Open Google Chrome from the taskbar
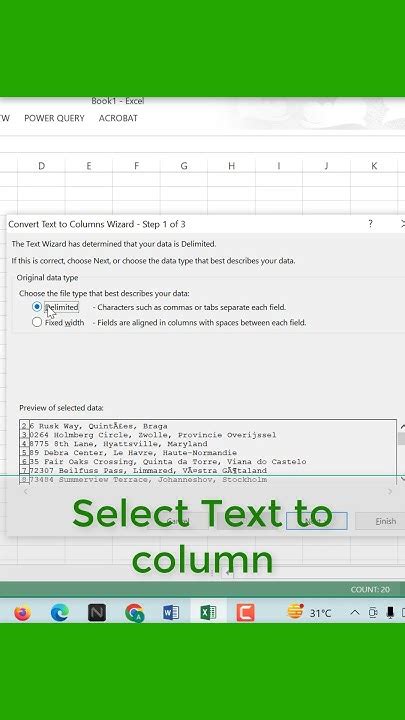The height and width of the screenshot is (720, 405). point(134,613)
